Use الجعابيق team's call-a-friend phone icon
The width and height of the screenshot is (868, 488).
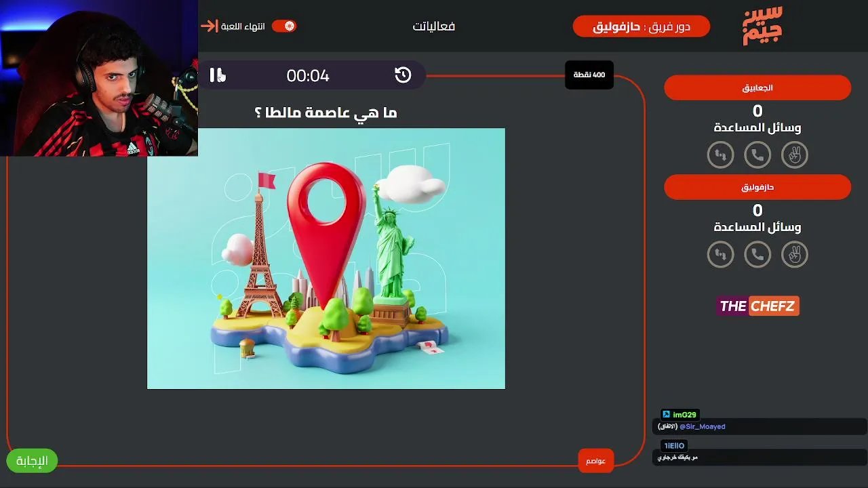(x=757, y=155)
